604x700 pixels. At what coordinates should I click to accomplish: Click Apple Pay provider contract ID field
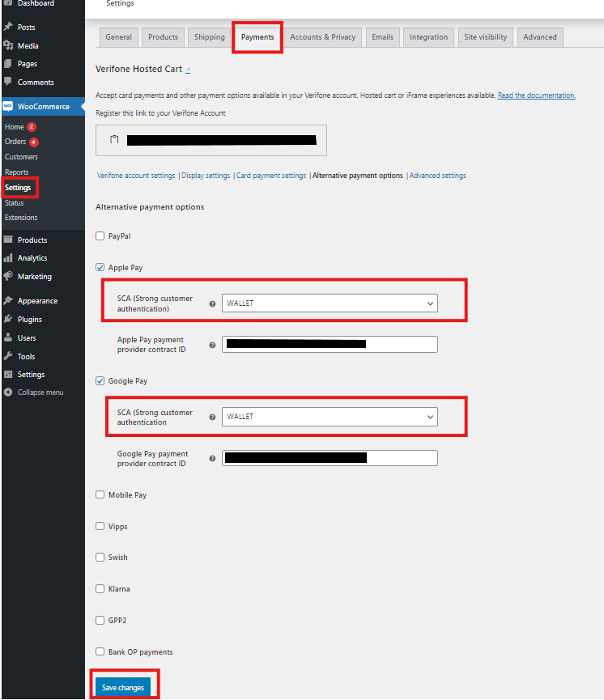330,344
